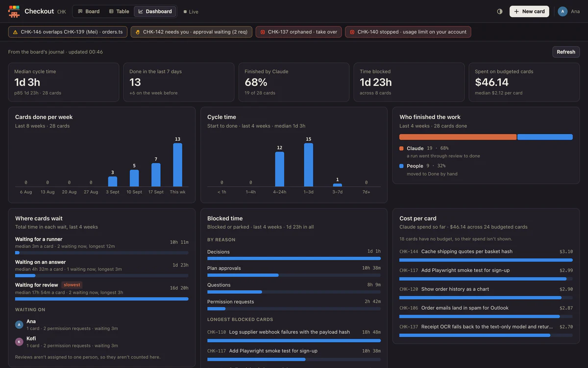Viewport: 588px width, 368px height.
Task: Click the 1–3d cycle time bar
Action: pyautogui.click(x=309, y=165)
